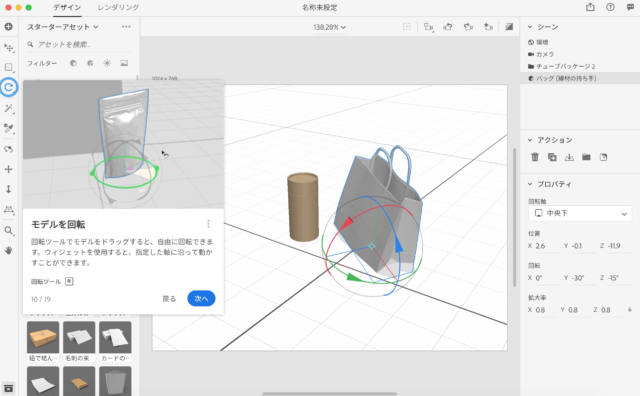The image size is (640, 396).
Task: Click the canvas horizontal scrollbar
Action: coord(329,394)
